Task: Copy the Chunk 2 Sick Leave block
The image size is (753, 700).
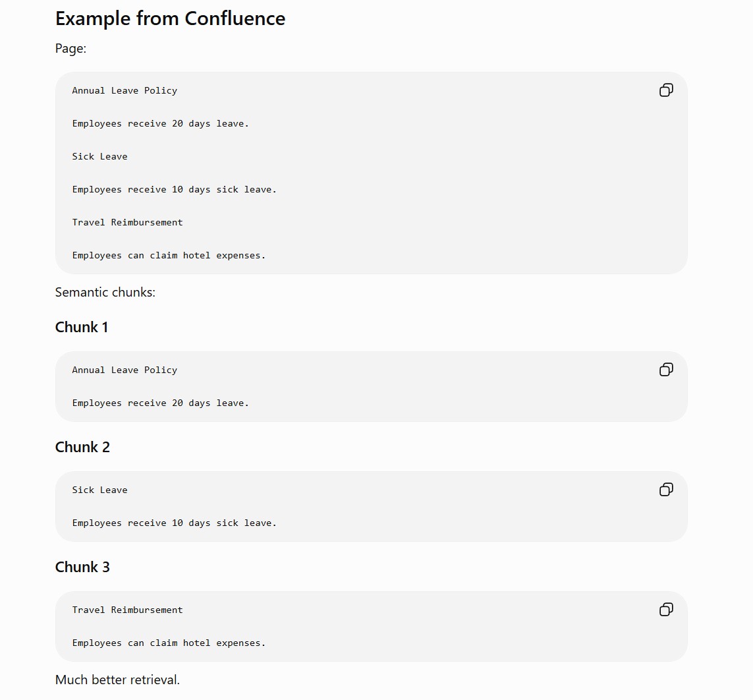Action: tap(666, 490)
